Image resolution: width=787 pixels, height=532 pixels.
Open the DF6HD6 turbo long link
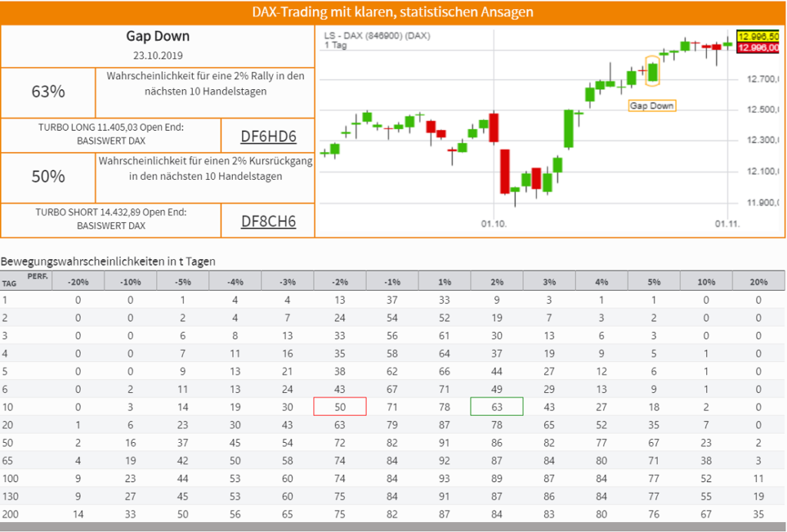268,137
